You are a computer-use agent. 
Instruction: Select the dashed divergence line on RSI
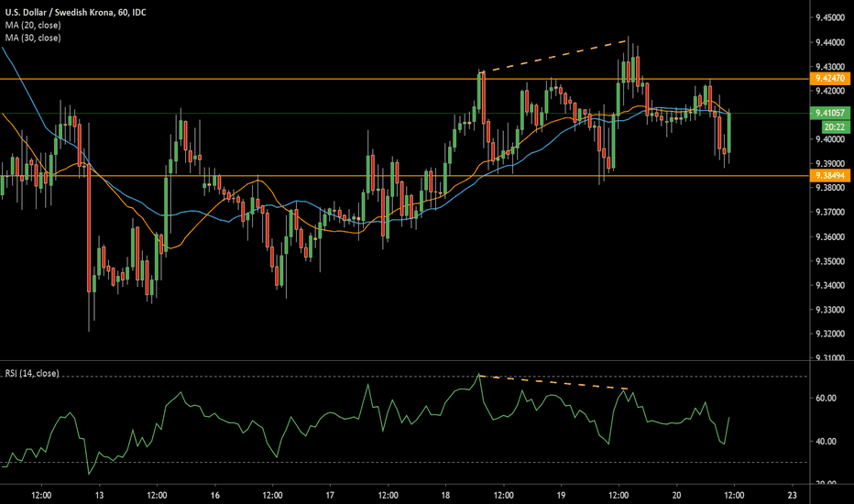click(x=554, y=383)
